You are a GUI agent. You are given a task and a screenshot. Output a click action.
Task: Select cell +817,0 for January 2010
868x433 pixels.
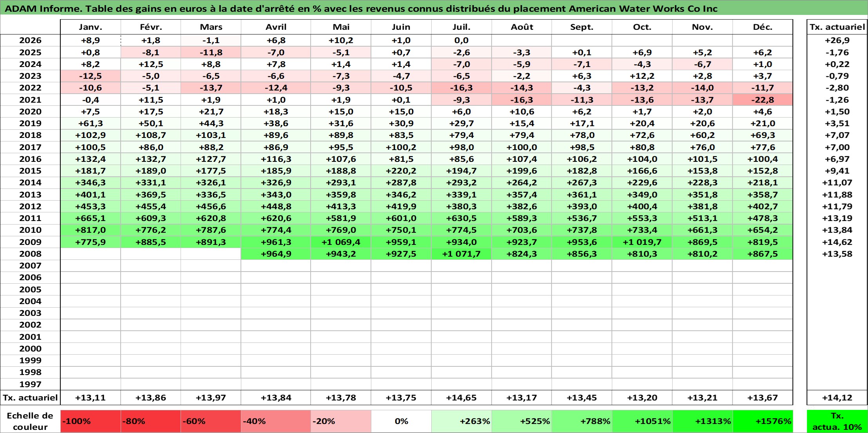tap(90, 230)
